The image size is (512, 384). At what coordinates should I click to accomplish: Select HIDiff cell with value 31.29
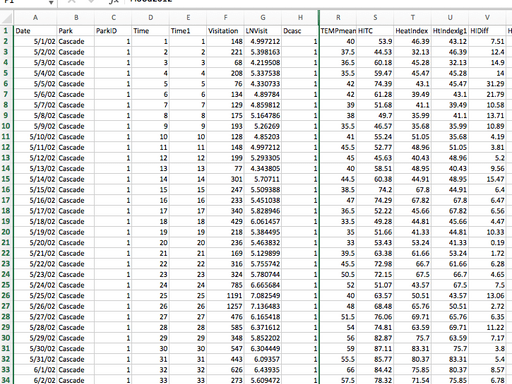click(487, 84)
